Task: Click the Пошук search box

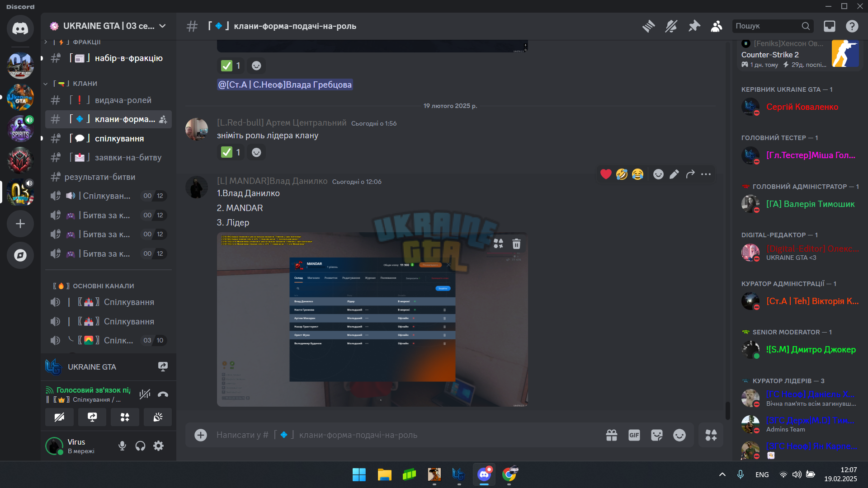Action: [x=773, y=26]
